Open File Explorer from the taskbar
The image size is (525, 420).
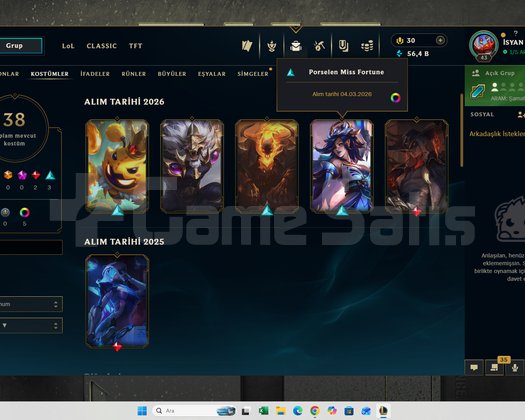pos(281,411)
